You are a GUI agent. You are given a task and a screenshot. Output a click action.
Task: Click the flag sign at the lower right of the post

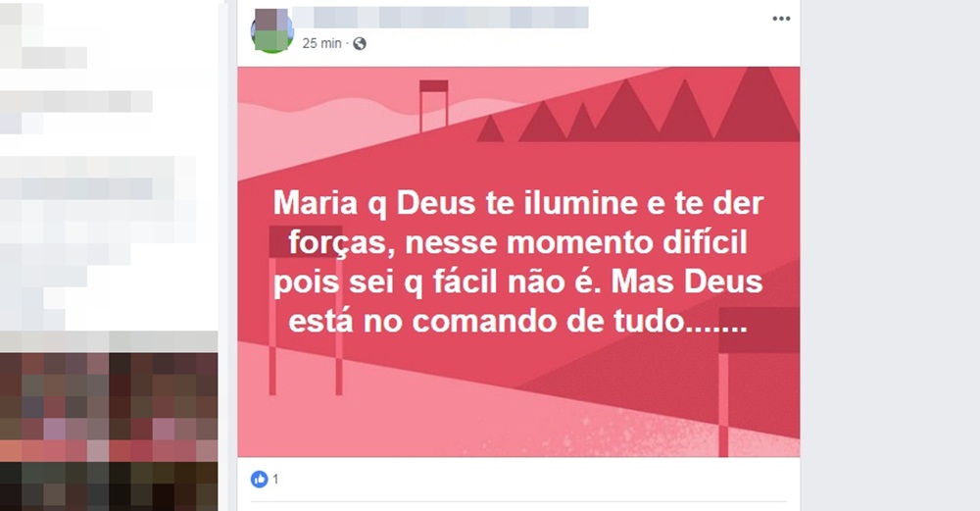click(759, 382)
